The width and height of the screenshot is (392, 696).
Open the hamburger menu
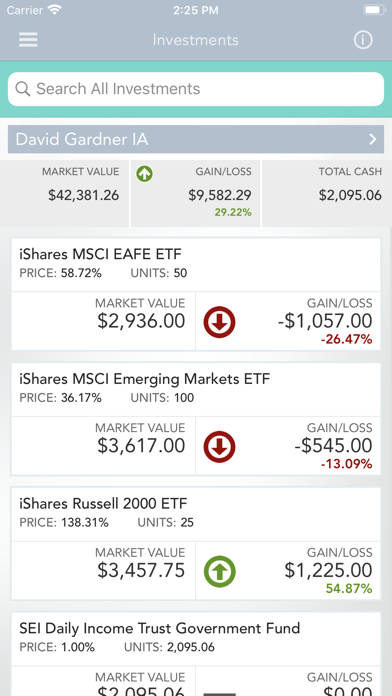coord(28,40)
